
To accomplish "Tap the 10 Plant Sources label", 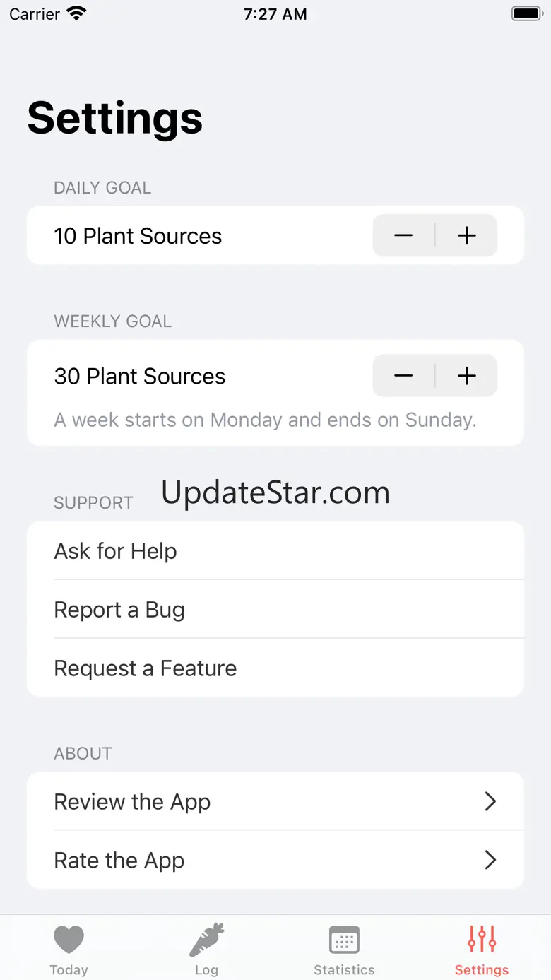I will click(x=138, y=236).
